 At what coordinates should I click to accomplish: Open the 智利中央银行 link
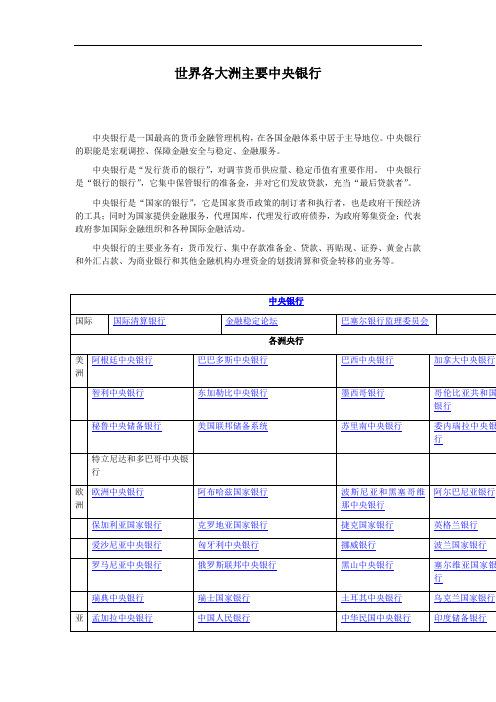click(118, 393)
